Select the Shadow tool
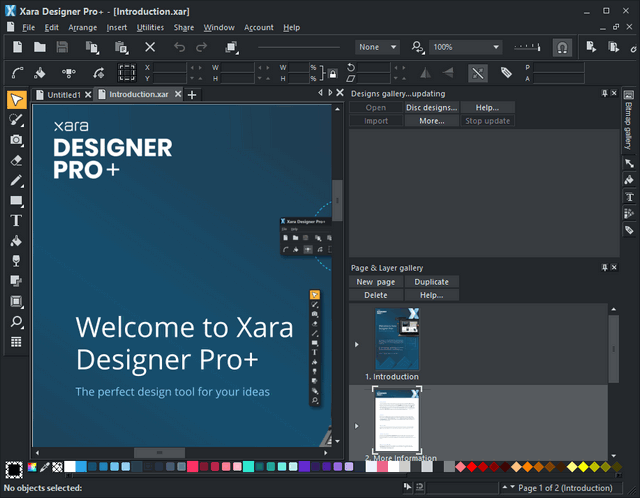This screenshot has width=640, height=498. (16, 281)
